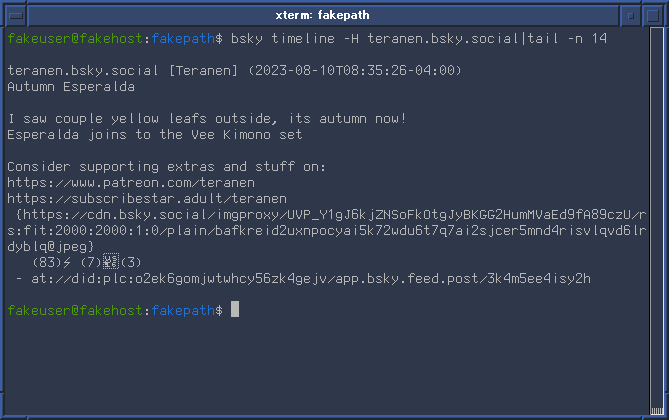Image resolution: width=669 pixels, height=420 pixels.
Task: Click the subscribestar.adult/teranen URL
Action: [147, 199]
